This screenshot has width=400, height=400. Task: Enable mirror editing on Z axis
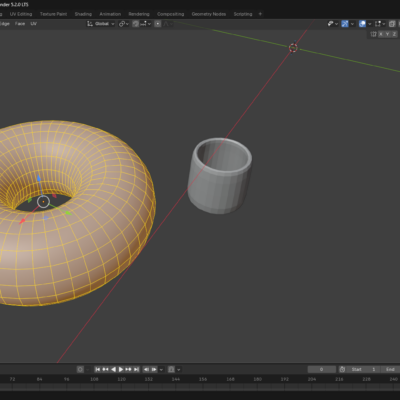point(394,34)
